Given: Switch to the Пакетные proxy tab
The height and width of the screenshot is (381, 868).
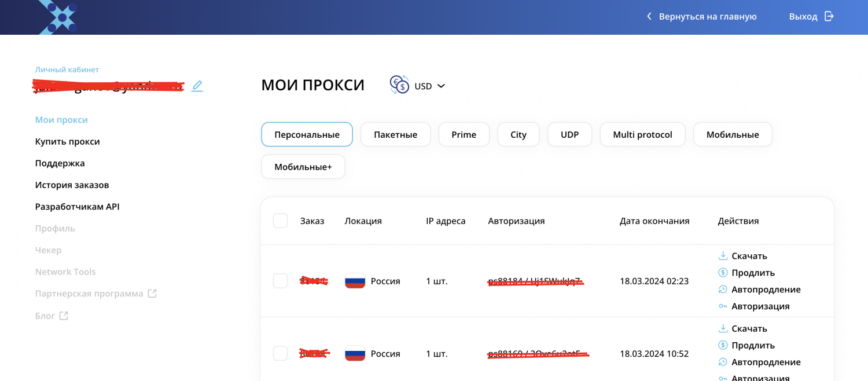Looking at the screenshot, I should (395, 134).
